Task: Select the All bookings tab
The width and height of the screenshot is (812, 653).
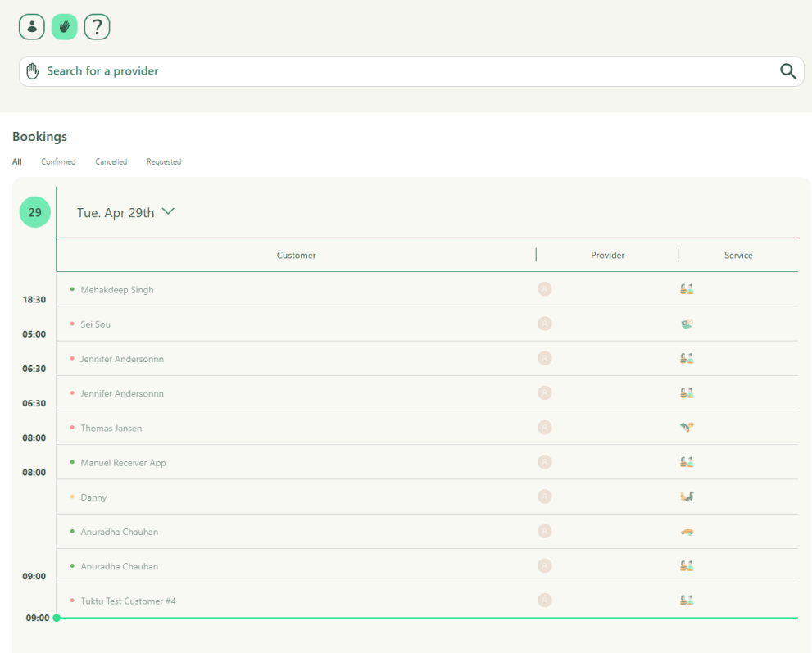Action: (x=16, y=162)
